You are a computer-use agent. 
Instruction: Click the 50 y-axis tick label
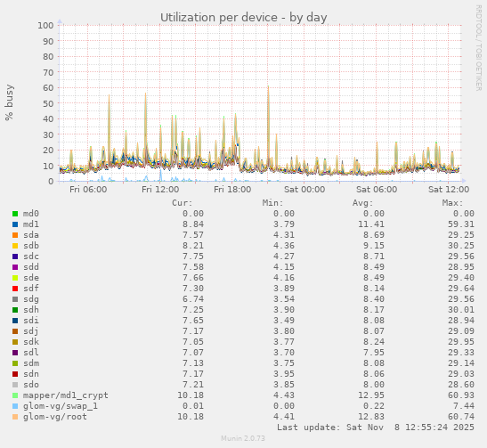tap(48, 103)
